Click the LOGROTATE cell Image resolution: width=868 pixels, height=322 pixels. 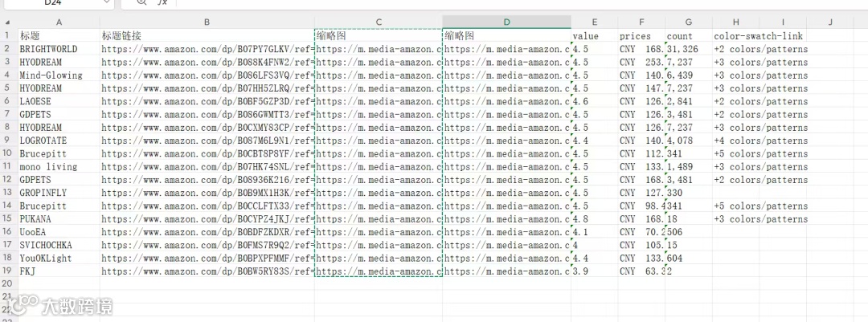59,141
